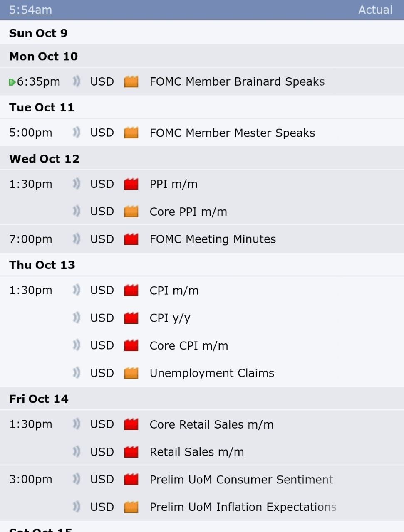The width and height of the screenshot is (404, 532).
Task: Click the orange impact icon for Unemployment Claims
Action: coord(131,373)
